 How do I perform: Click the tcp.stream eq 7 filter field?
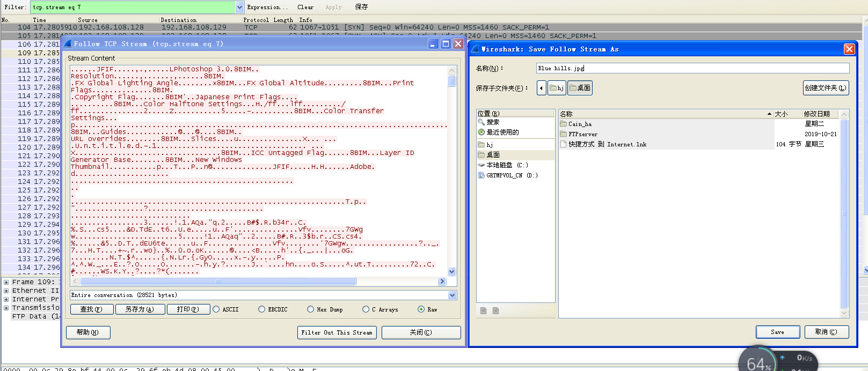tap(133, 7)
